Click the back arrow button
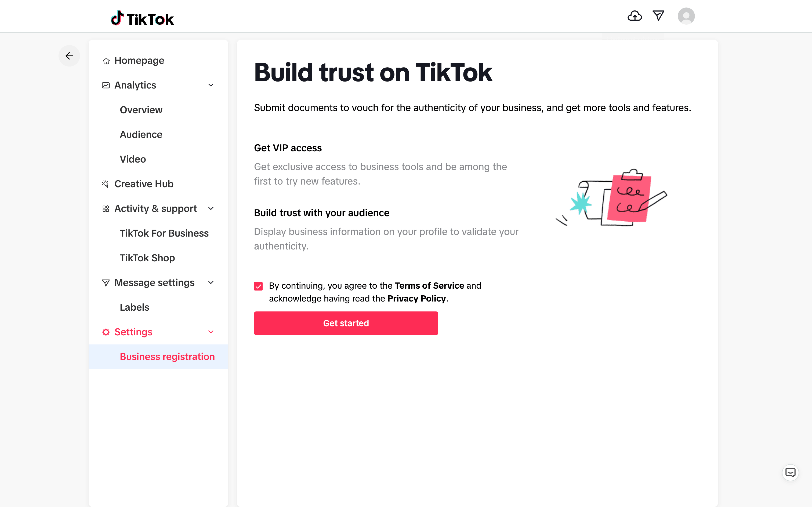The width and height of the screenshot is (812, 507). pyautogui.click(x=69, y=56)
